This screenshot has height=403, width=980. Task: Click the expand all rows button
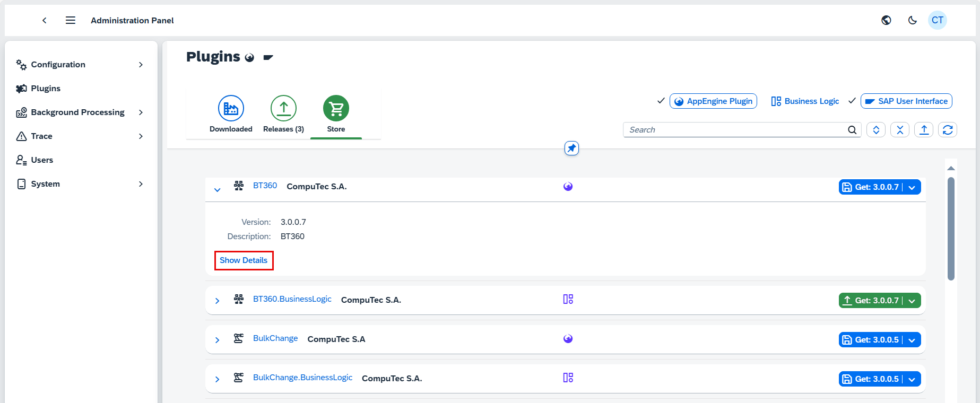tap(876, 130)
